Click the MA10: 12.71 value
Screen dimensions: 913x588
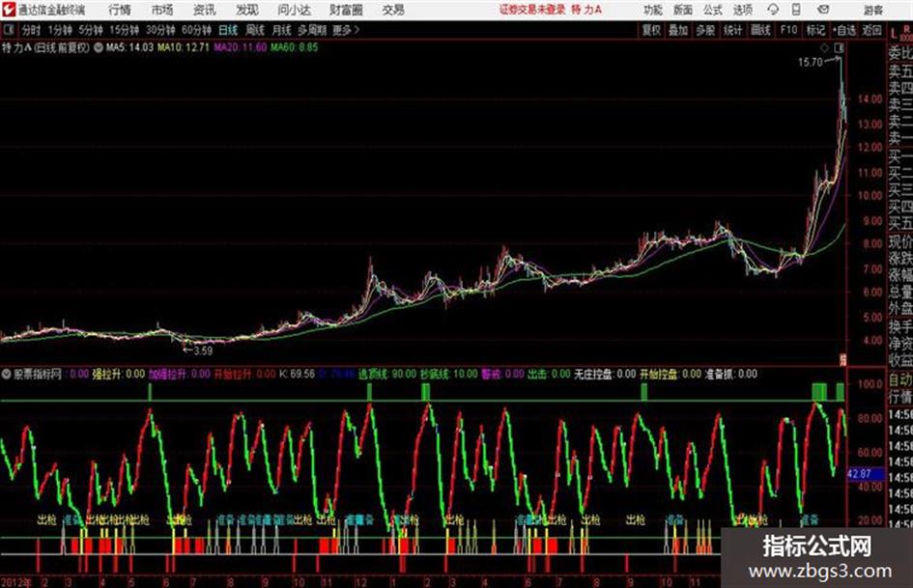(183, 47)
